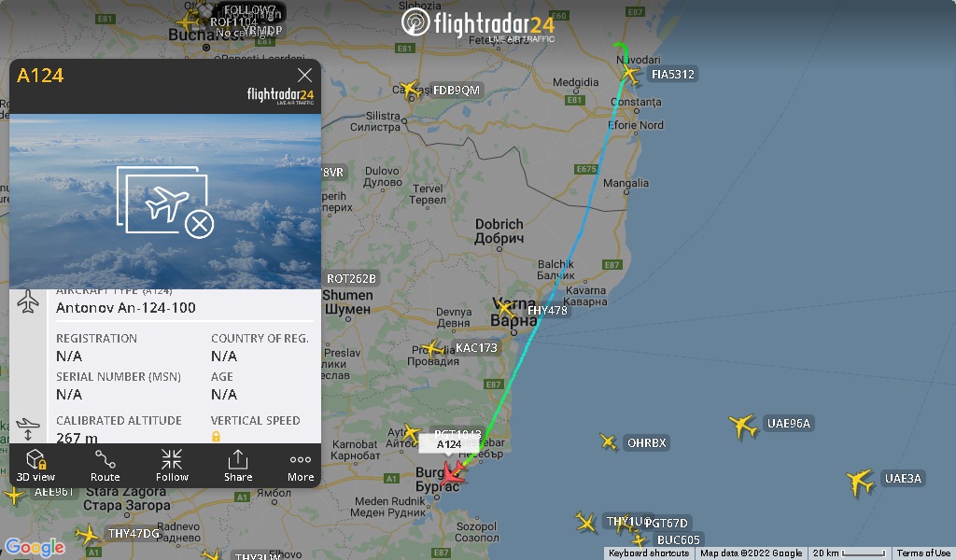The width and height of the screenshot is (956, 560).
Task: Select the red A124 aircraft icon
Action: pyautogui.click(x=453, y=473)
